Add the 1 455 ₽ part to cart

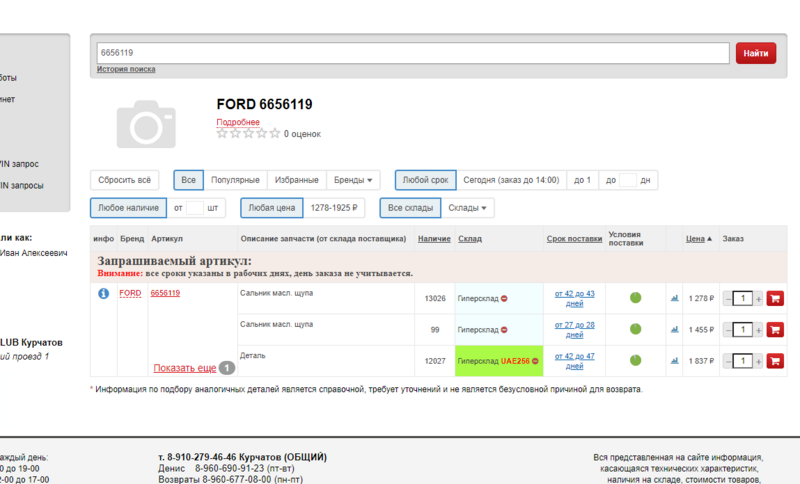(x=775, y=329)
